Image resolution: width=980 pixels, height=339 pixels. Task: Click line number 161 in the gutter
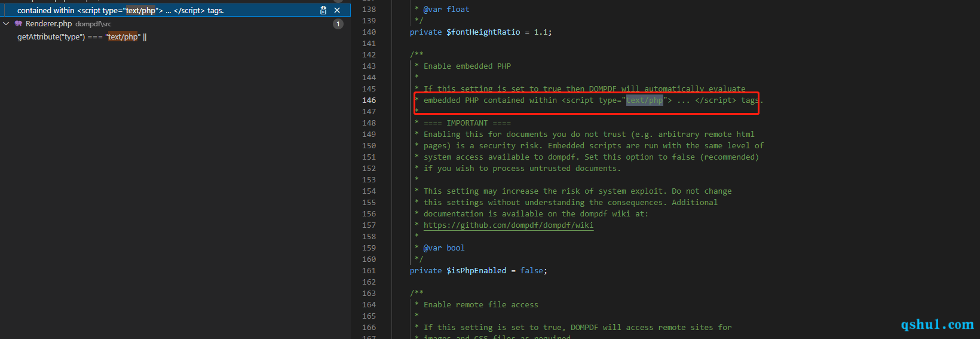pos(369,271)
